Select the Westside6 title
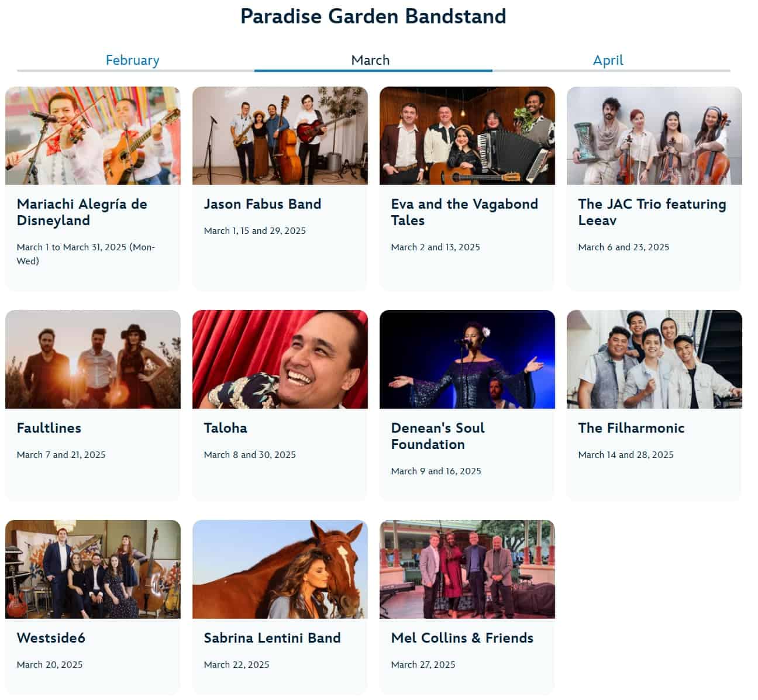The image size is (758, 700). pos(51,638)
